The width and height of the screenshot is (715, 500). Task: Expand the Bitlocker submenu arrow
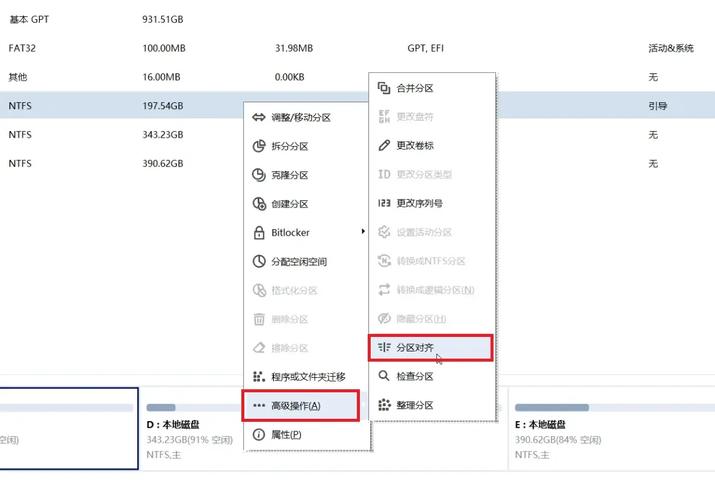(x=363, y=232)
